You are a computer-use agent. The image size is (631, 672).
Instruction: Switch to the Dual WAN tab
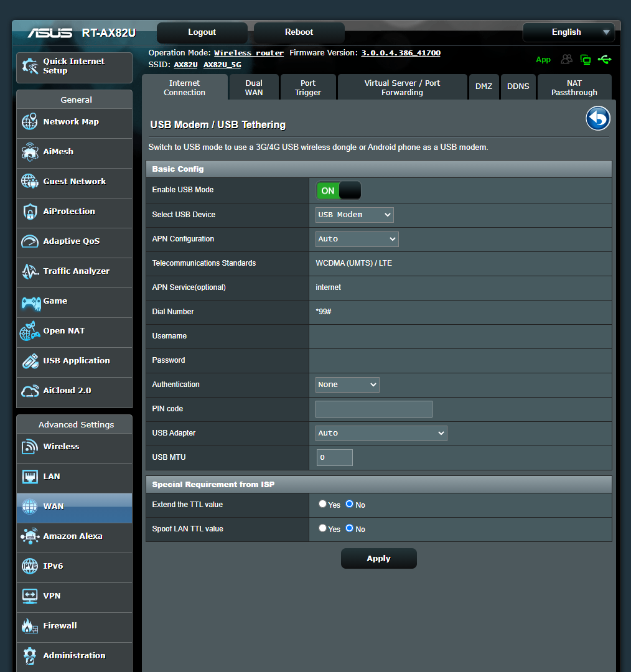click(254, 88)
